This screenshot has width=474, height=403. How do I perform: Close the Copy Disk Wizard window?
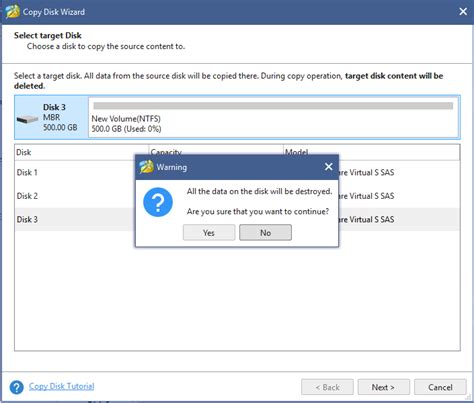coord(463,12)
